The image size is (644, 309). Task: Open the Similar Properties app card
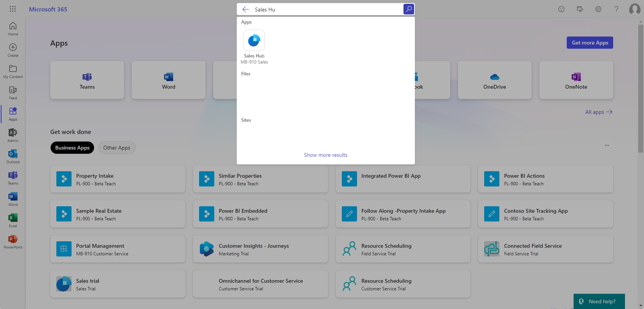point(260,179)
